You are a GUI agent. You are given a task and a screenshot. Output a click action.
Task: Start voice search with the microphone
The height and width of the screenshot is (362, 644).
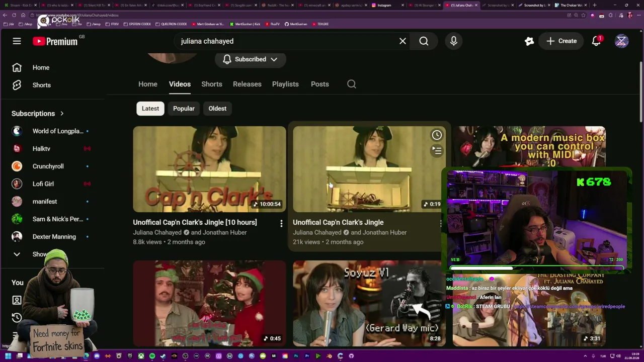[454, 41]
